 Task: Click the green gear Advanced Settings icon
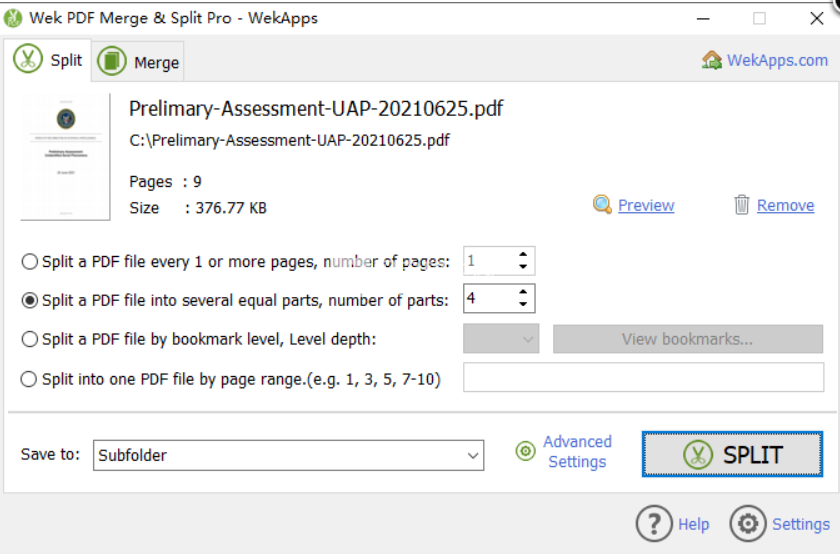click(x=526, y=451)
